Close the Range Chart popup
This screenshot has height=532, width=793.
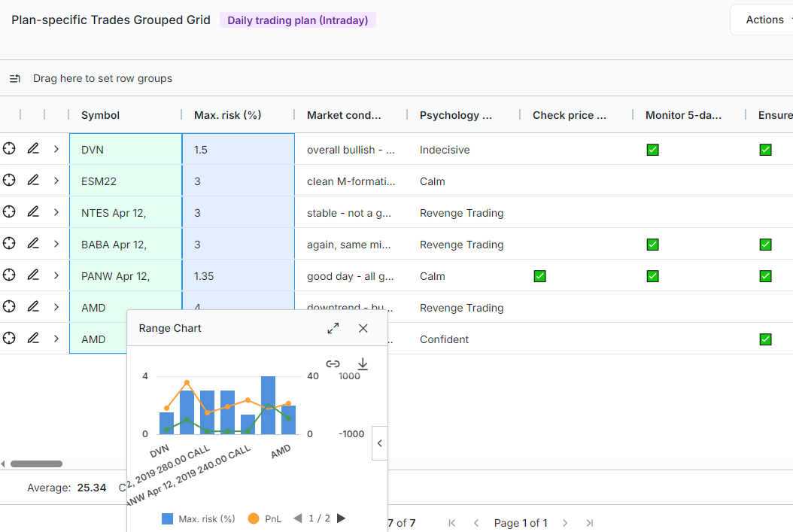[x=363, y=328]
